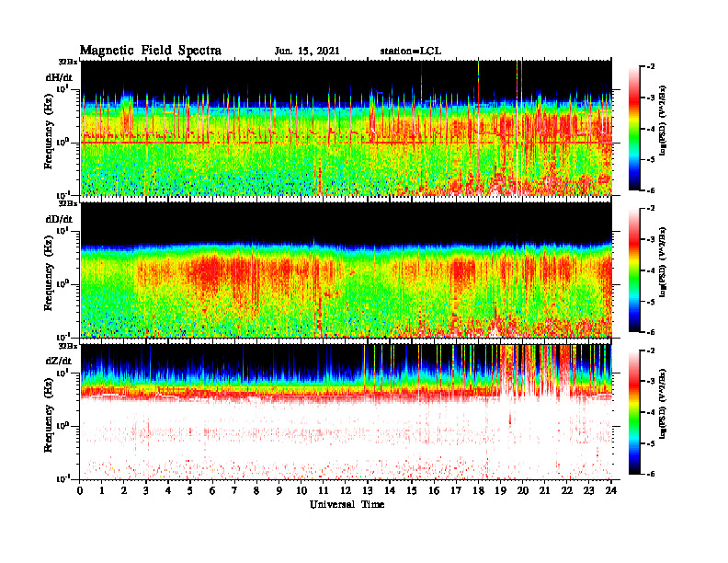Screen dimensions: 728x563
Task: Click the "Magnetic Field Spectra" title
Action: [x=151, y=51]
